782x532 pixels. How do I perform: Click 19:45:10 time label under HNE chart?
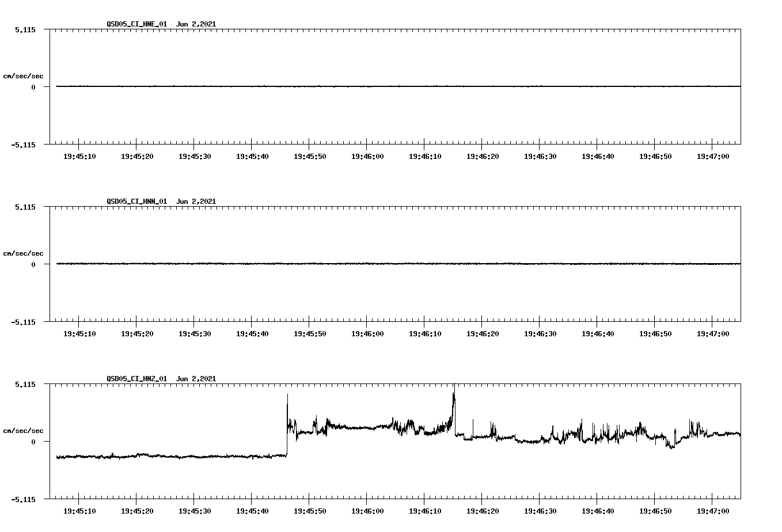click(79, 157)
